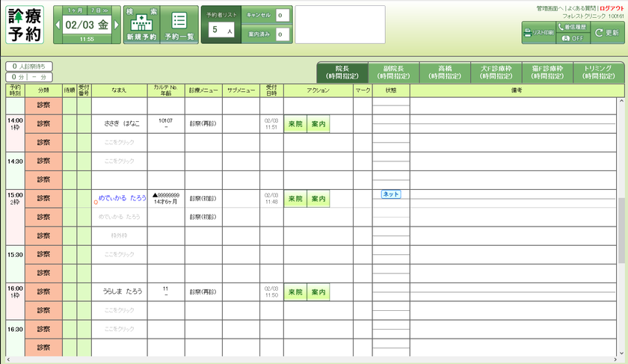
Task: Refresh with the 更新 button
Action: point(607,33)
